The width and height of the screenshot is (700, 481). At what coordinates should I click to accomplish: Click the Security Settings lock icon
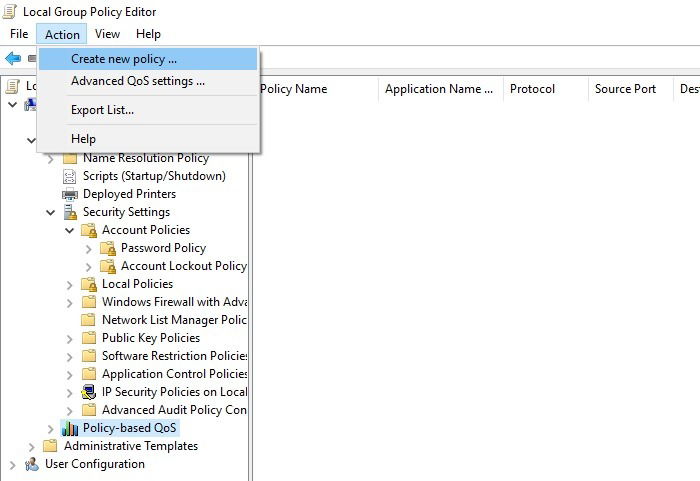point(70,212)
